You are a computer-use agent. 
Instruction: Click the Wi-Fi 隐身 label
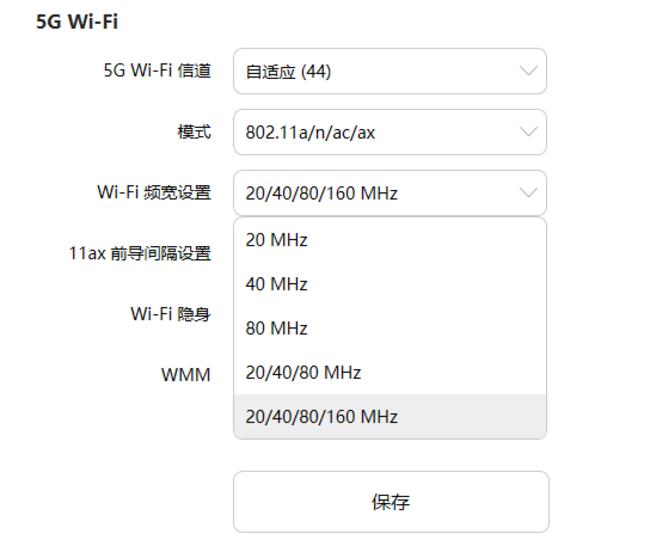coord(170,314)
